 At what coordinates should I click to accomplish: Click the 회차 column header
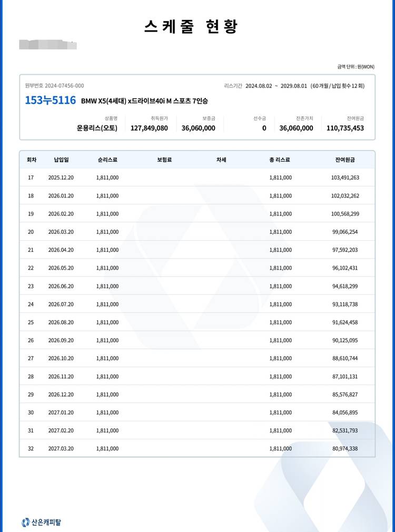(x=31, y=160)
